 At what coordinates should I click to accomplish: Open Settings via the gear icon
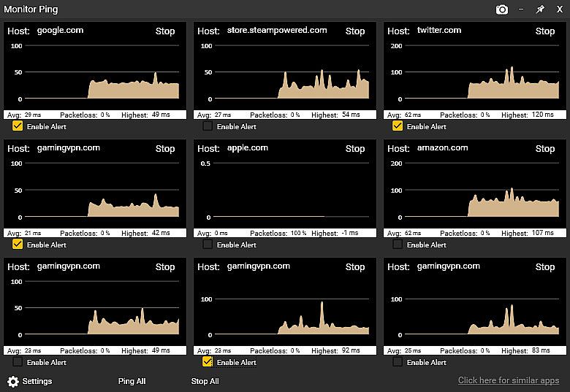13,381
